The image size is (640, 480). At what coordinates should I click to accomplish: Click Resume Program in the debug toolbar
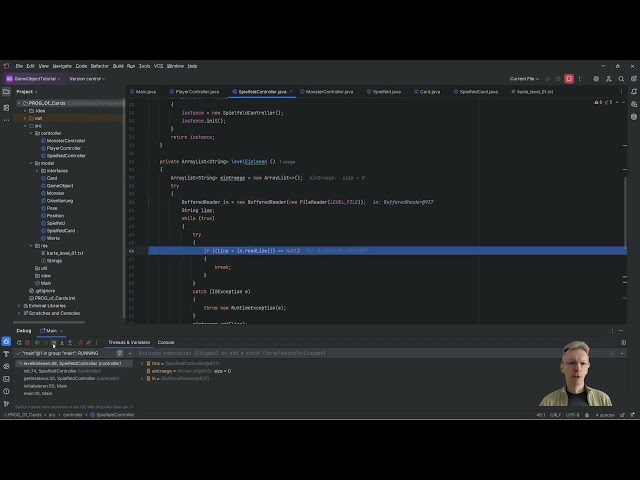(x=35, y=342)
